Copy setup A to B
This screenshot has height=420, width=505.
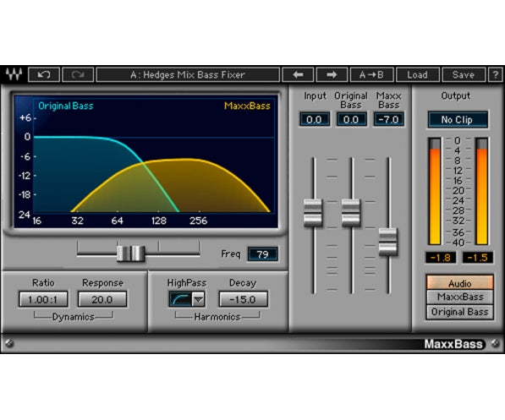coord(371,75)
